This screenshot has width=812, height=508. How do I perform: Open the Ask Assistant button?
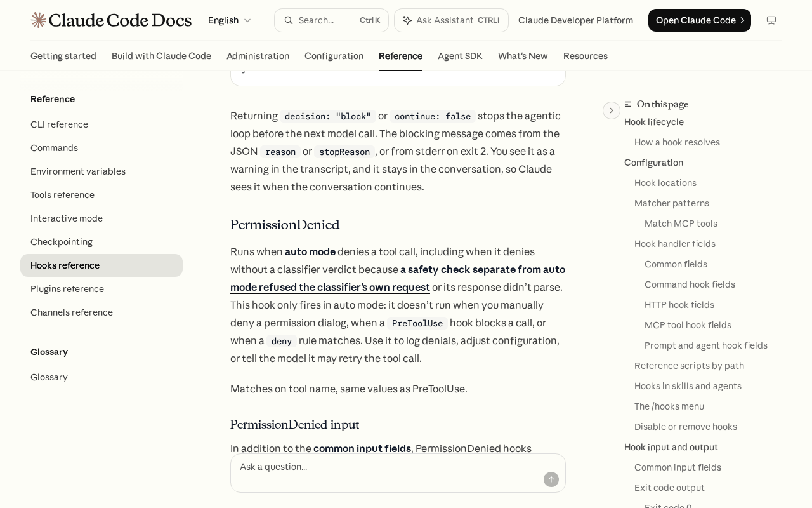pos(451,20)
